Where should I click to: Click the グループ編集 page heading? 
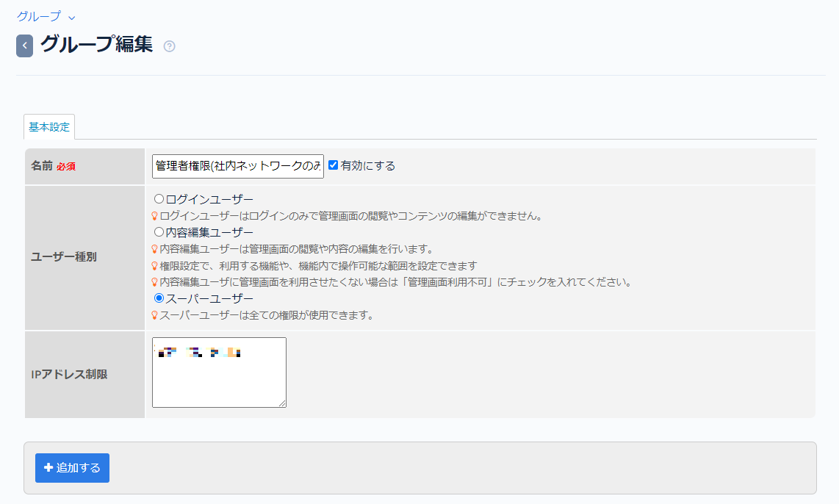click(97, 44)
